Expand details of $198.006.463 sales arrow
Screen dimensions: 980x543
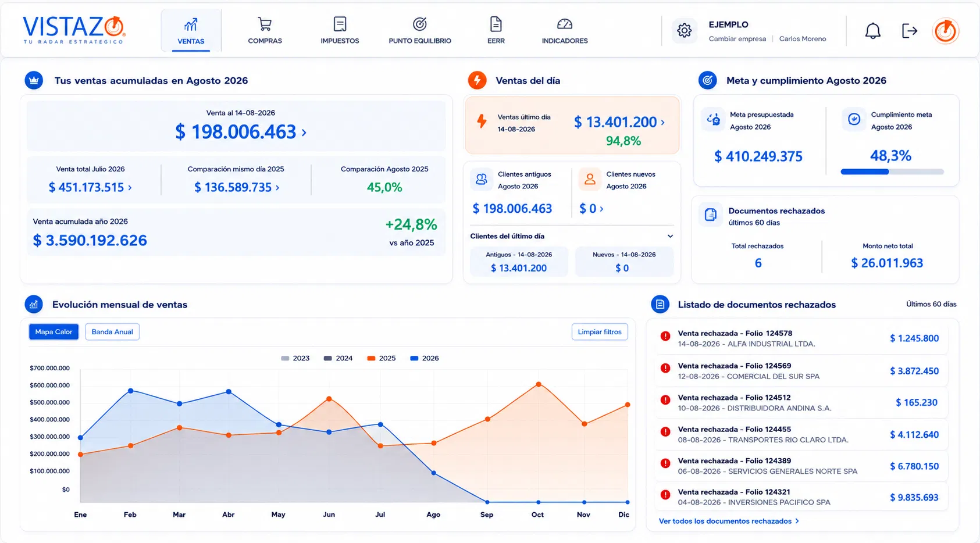(x=304, y=133)
